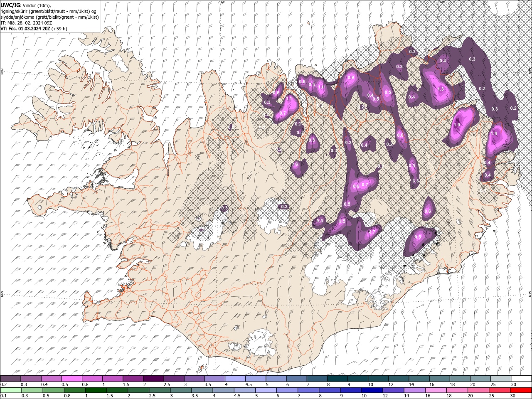Select the '1.6' snowfall value near east coast
Screen dimensions: 532x399
pyautogui.click(x=494, y=133)
